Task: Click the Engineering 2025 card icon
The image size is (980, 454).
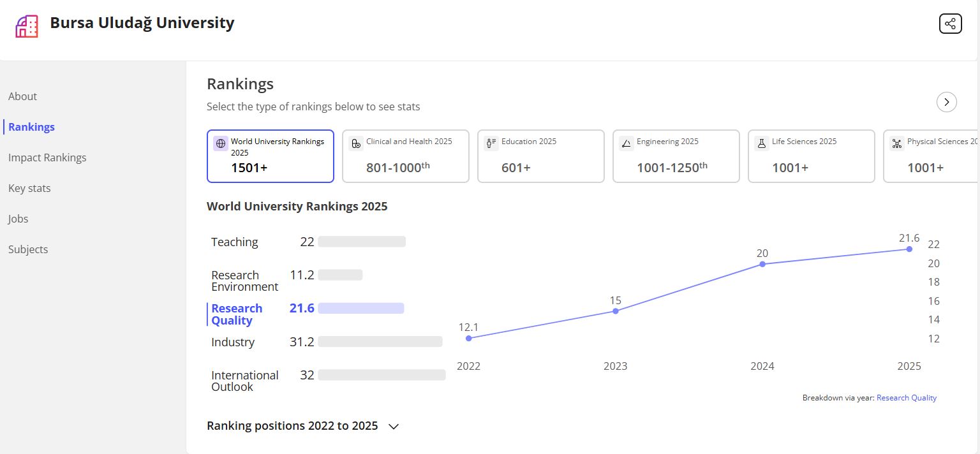Action: coord(627,143)
